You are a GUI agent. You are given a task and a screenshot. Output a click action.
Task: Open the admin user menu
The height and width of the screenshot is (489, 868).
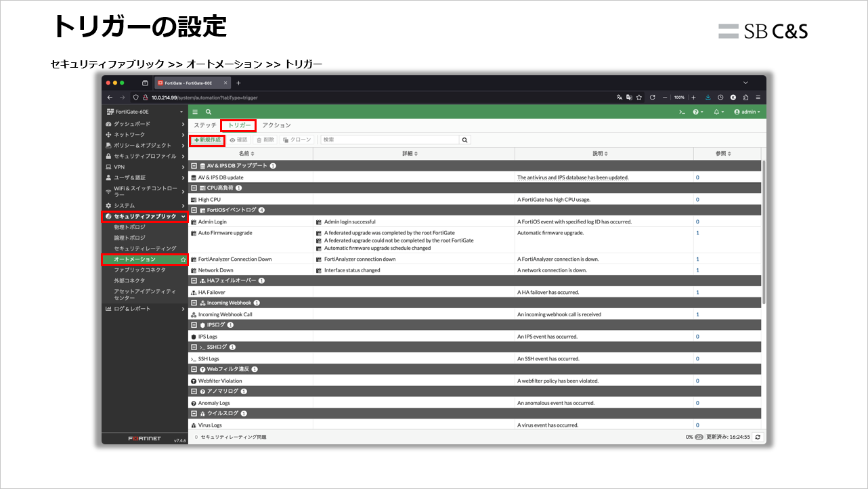(747, 112)
